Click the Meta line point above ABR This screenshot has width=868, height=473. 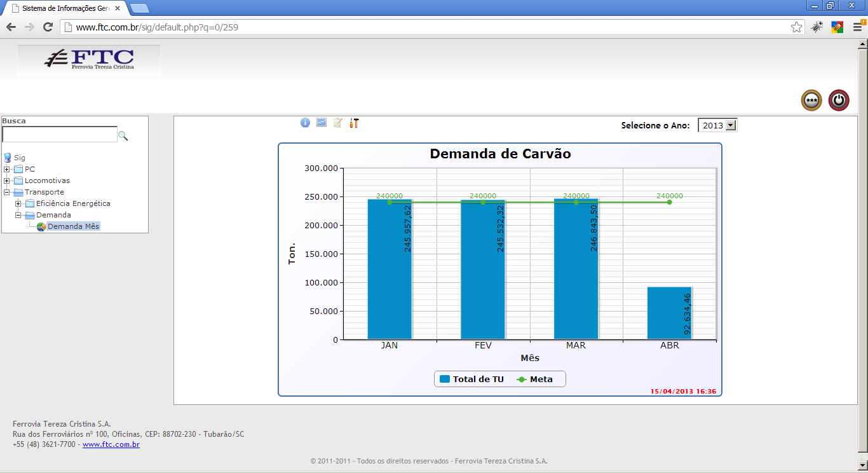click(670, 202)
